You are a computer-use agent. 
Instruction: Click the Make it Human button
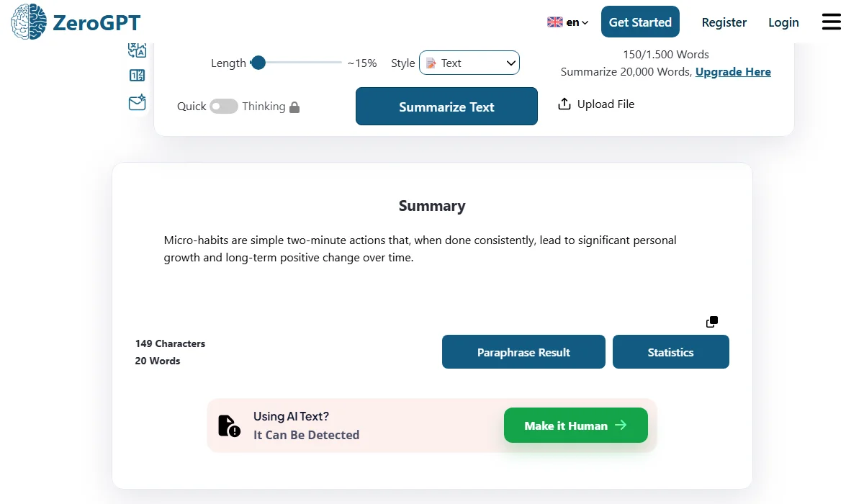575,425
